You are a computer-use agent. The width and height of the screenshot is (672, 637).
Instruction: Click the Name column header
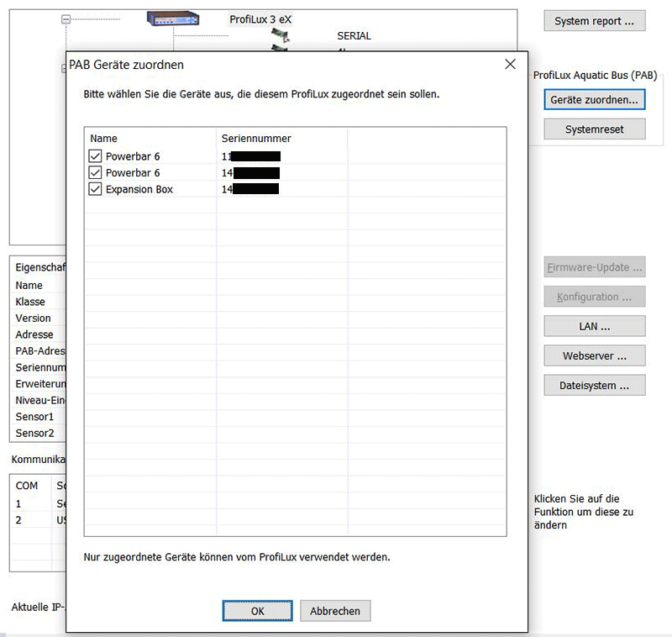(105, 138)
